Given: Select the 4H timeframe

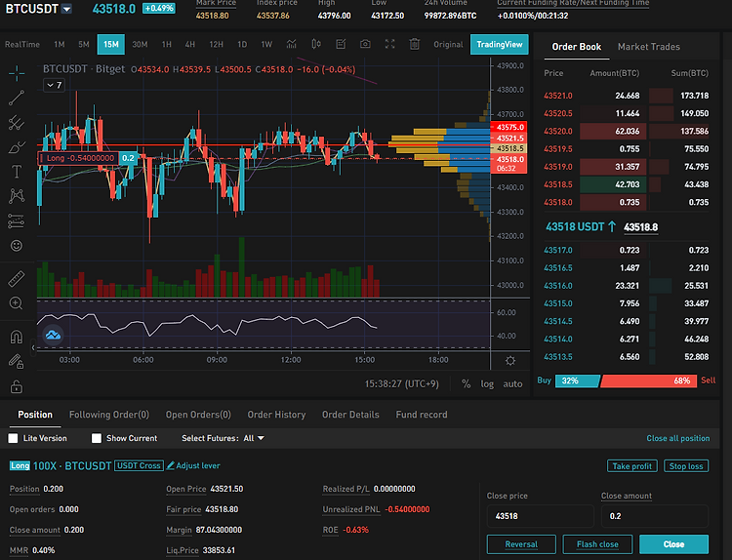Looking at the screenshot, I should [190, 44].
